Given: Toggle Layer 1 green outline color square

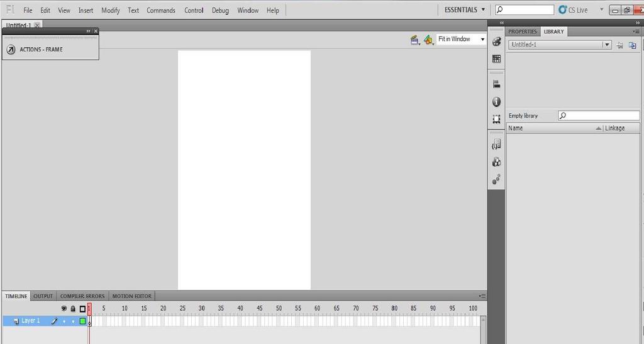Looking at the screenshot, I should 82,321.
